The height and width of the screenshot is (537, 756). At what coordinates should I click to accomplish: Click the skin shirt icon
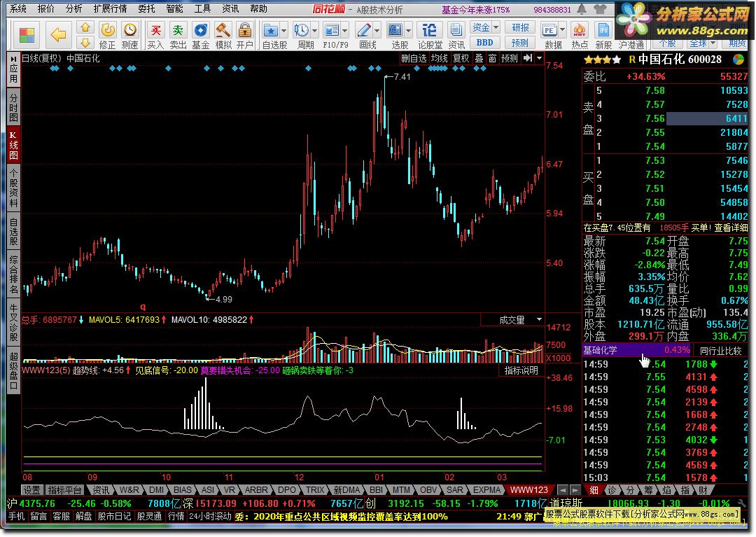[x=600, y=8]
